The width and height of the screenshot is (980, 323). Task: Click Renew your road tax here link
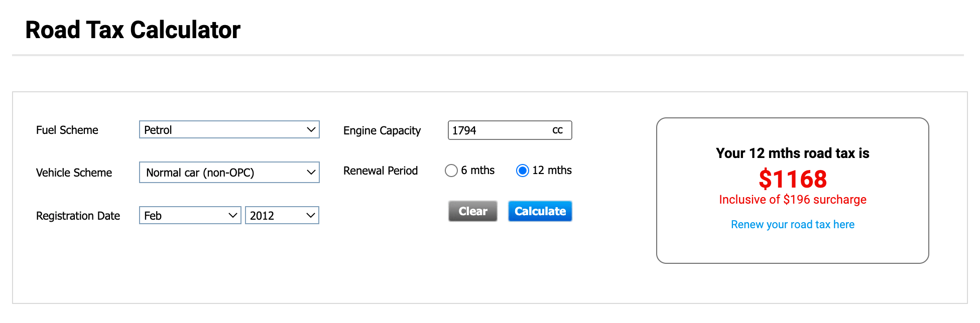pyautogui.click(x=792, y=224)
